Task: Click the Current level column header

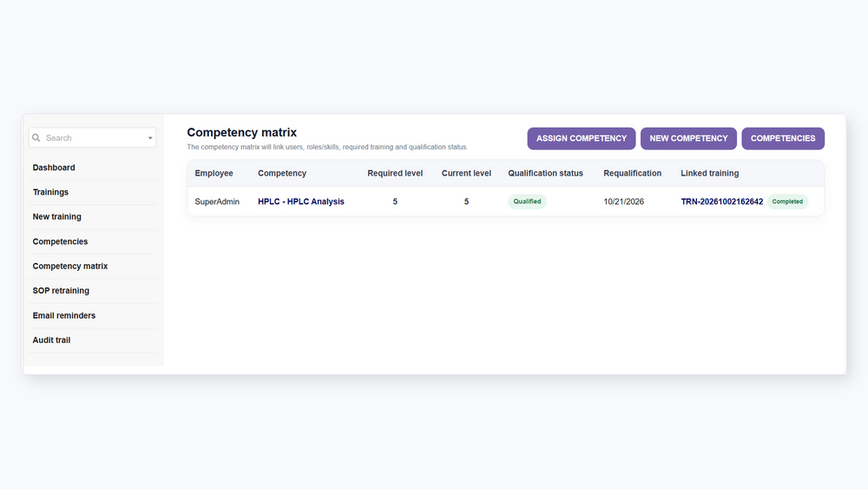Action: click(466, 174)
